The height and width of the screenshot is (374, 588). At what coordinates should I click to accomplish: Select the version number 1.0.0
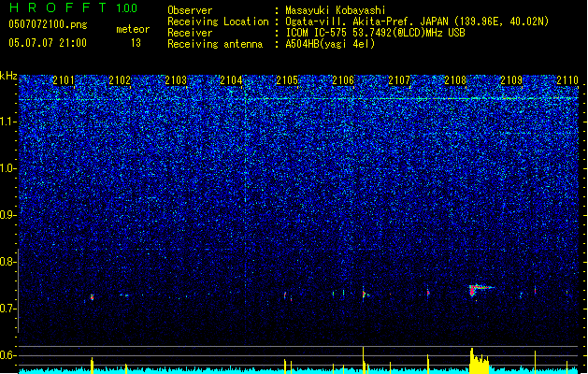pyautogui.click(x=127, y=8)
